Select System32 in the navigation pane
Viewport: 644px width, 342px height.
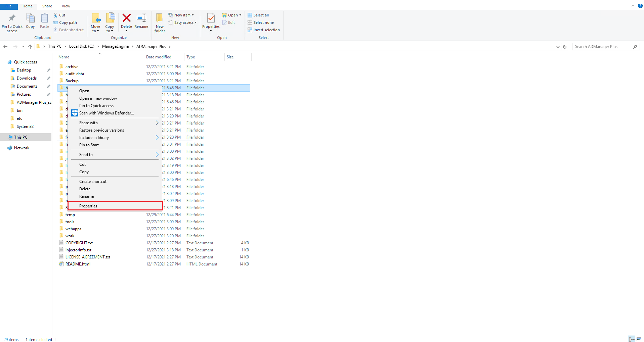coord(25,127)
